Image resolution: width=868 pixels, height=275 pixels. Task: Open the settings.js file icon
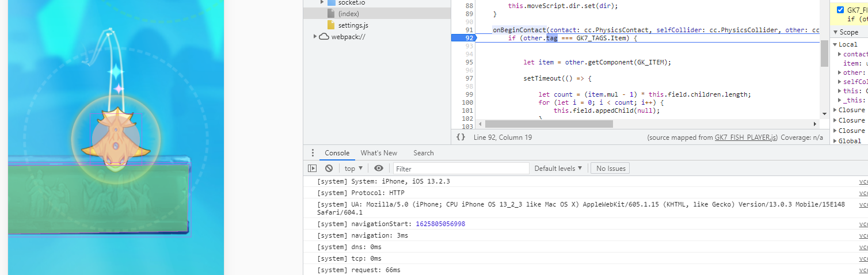[x=331, y=25]
